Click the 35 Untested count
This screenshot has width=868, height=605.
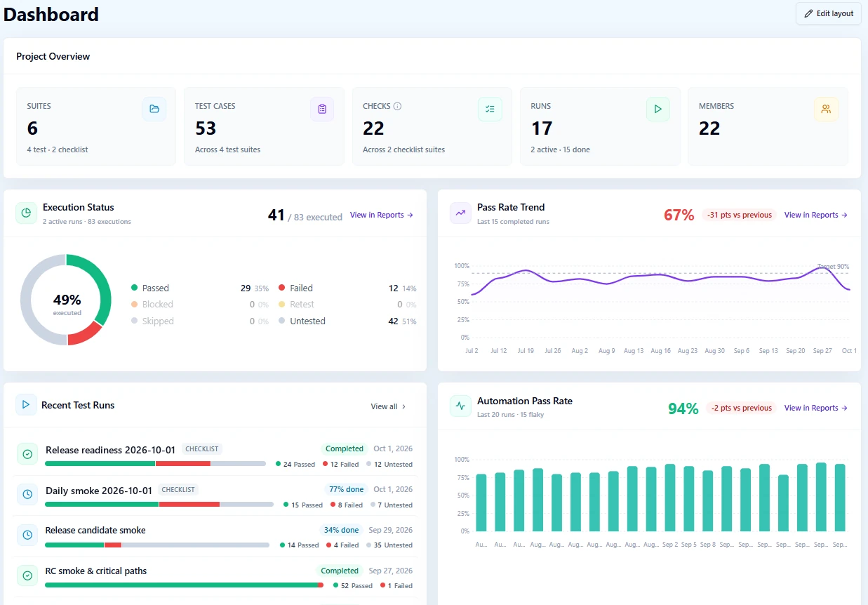389,545
